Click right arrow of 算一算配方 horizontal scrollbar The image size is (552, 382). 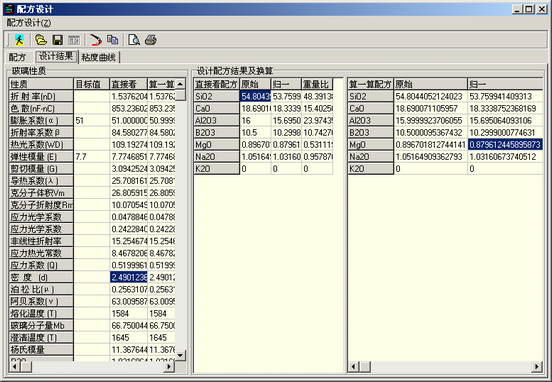point(537,367)
